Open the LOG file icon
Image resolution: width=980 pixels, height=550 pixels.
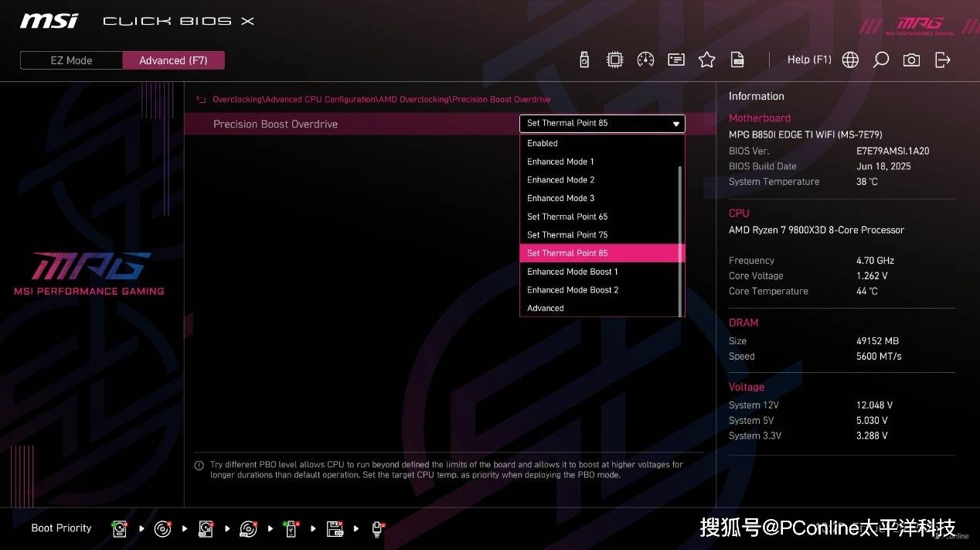point(738,60)
